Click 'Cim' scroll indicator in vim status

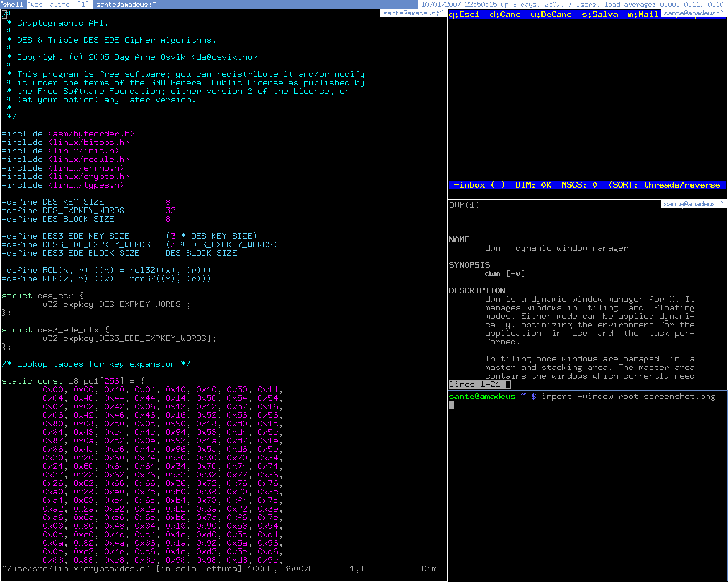click(429, 568)
